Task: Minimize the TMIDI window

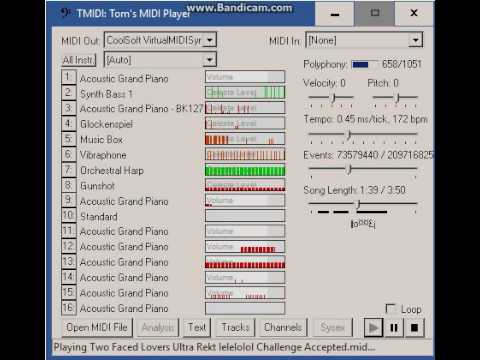Action: [x=335, y=14]
